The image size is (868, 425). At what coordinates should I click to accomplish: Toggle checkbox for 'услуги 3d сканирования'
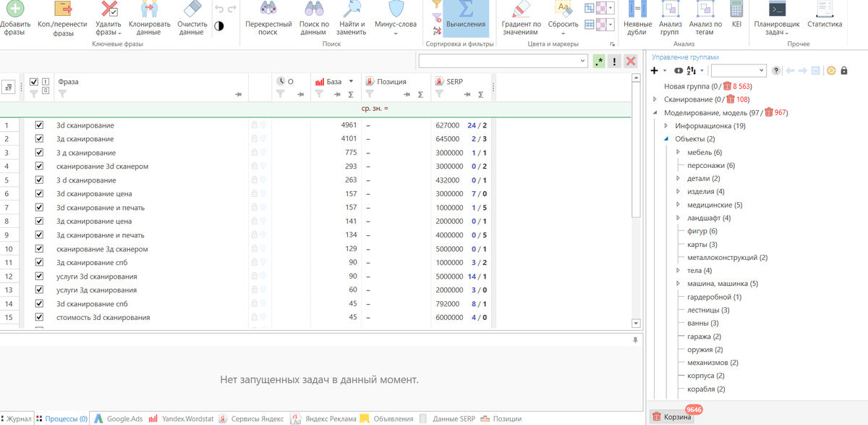click(39, 276)
